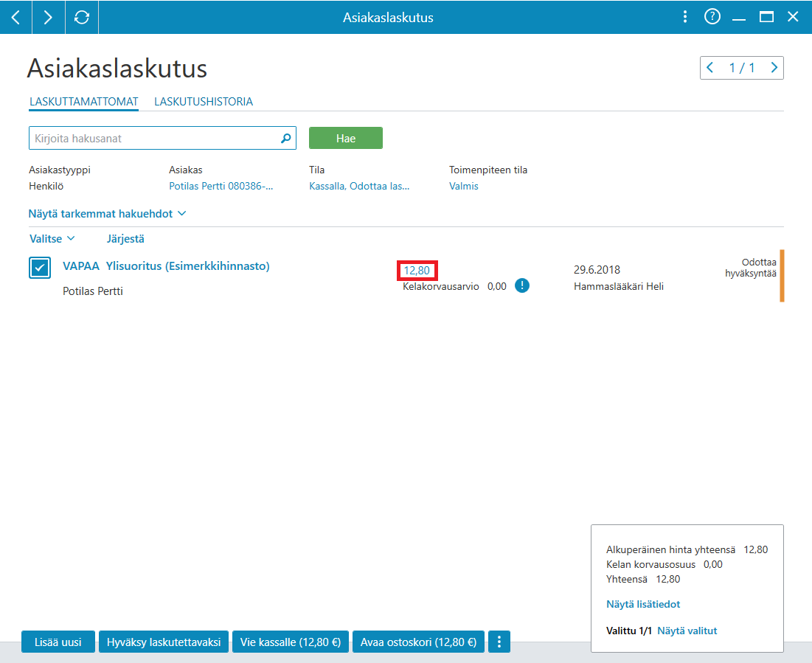
Task: Go to previous page in the pager
Action: 710,67
